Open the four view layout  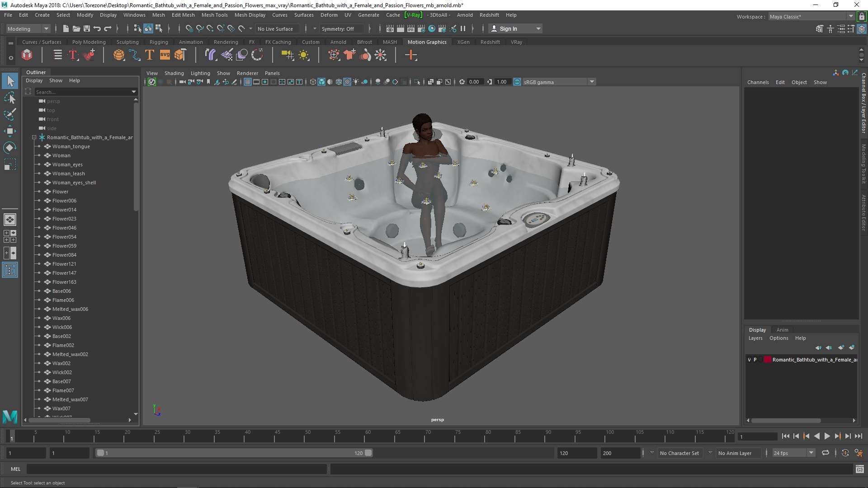(x=10, y=236)
